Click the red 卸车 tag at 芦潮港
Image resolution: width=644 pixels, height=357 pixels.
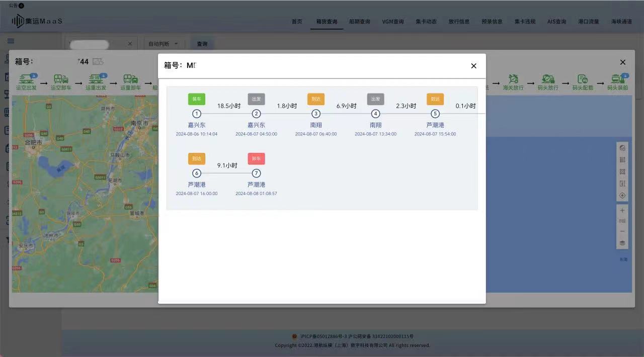[256, 159]
